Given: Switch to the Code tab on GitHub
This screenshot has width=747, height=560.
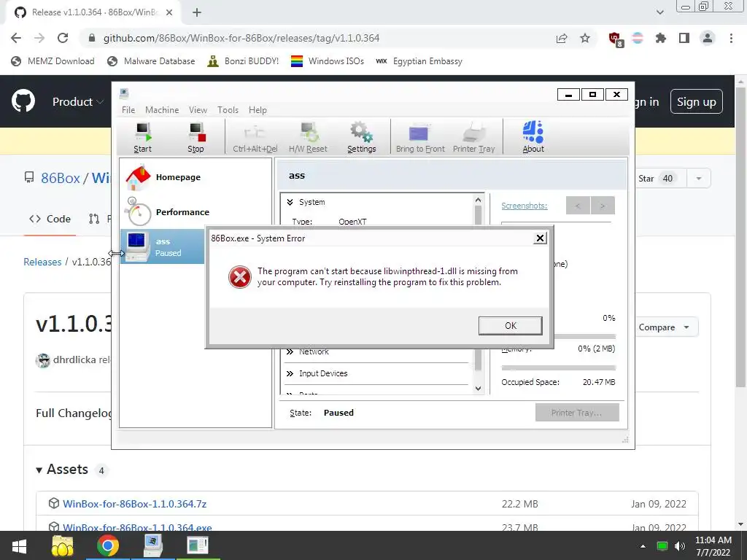Looking at the screenshot, I should click(50, 219).
